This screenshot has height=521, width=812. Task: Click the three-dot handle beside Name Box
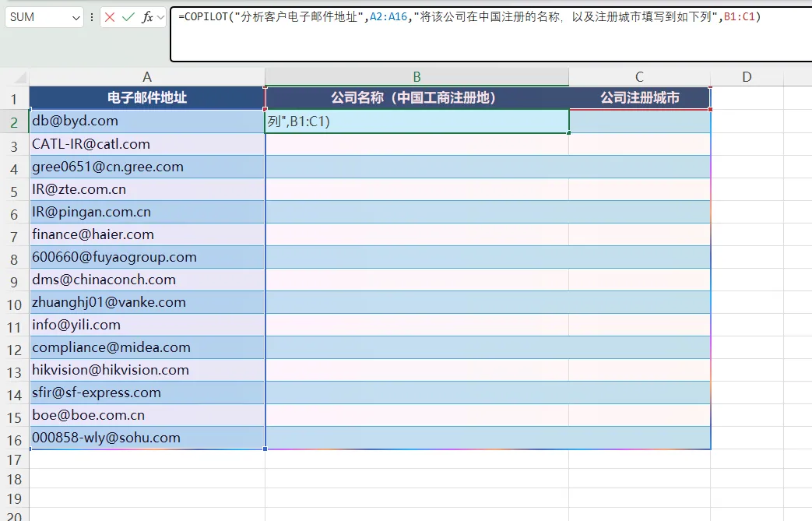pyautogui.click(x=92, y=17)
